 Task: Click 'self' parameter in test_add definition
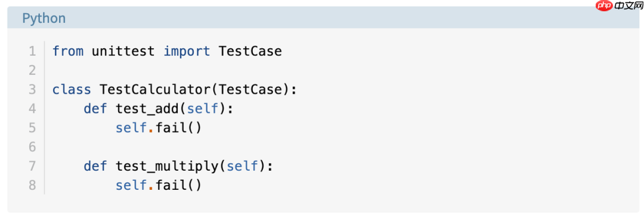[203, 109]
